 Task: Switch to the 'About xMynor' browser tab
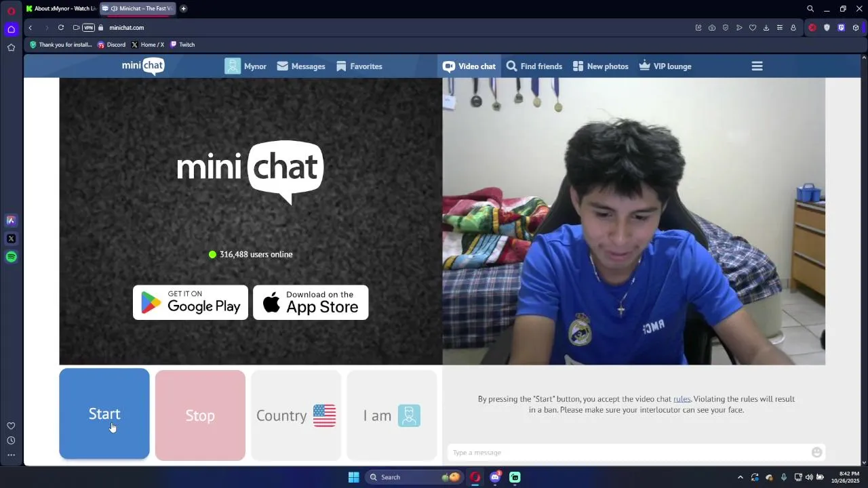[61, 9]
